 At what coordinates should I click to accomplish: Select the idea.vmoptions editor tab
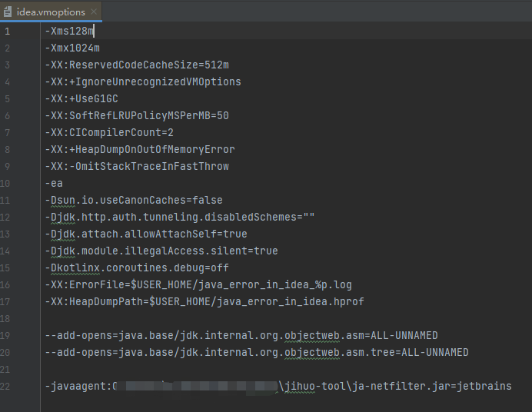click(51, 12)
